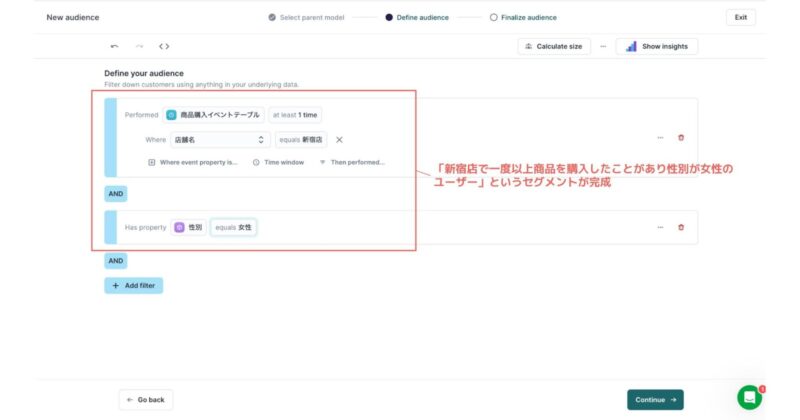This screenshot has height=420, width=800.
Task: Click Calculate size button
Action: pos(554,46)
